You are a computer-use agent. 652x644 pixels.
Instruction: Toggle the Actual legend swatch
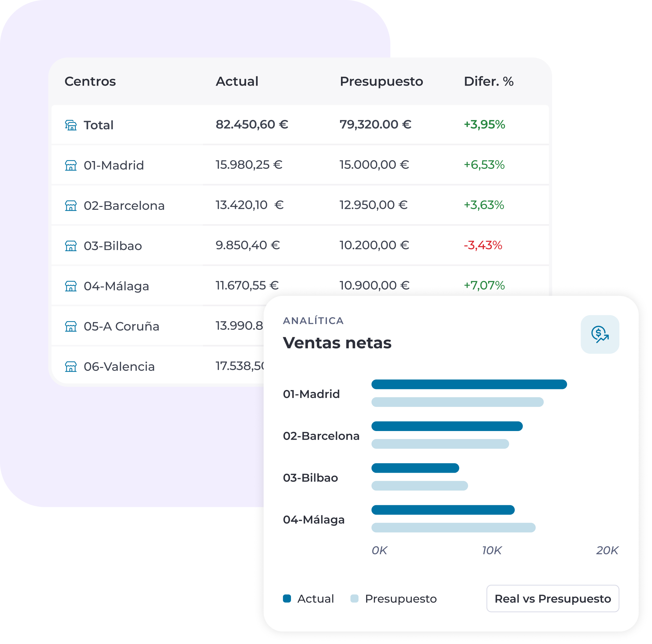tap(287, 598)
